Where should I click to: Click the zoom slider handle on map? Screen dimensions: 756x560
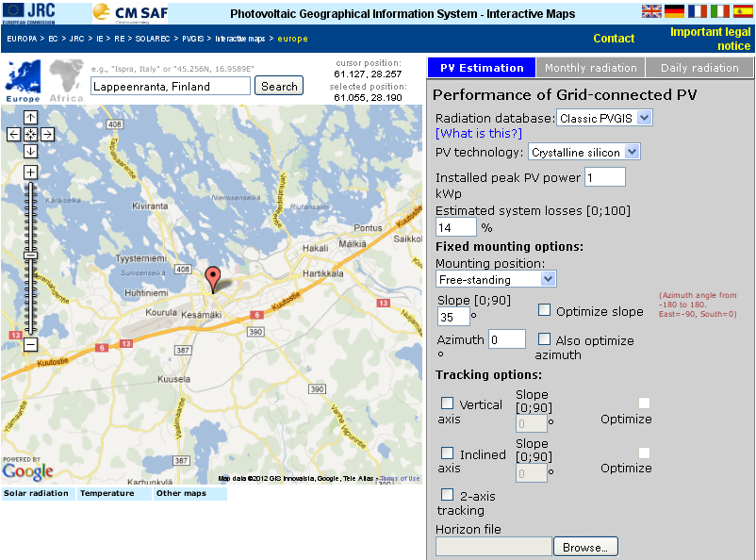[30, 255]
